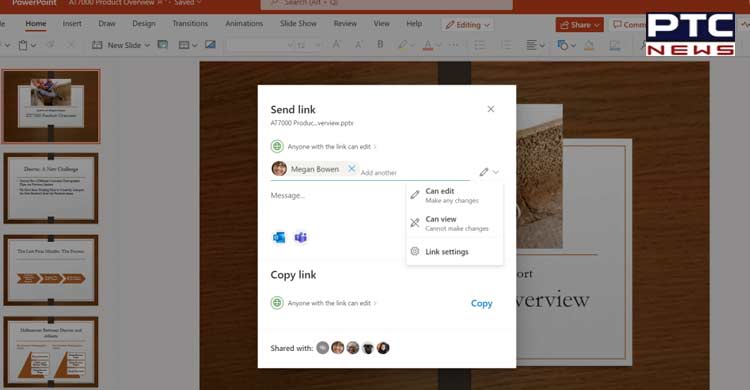Click the picture icon in the ribbon
Screen dimensions: 750x390
[210, 45]
